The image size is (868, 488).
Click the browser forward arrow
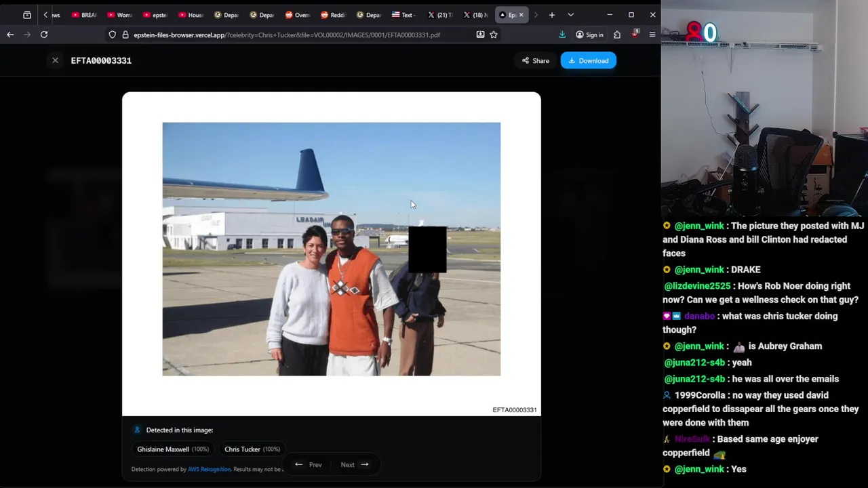pos(27,35)
